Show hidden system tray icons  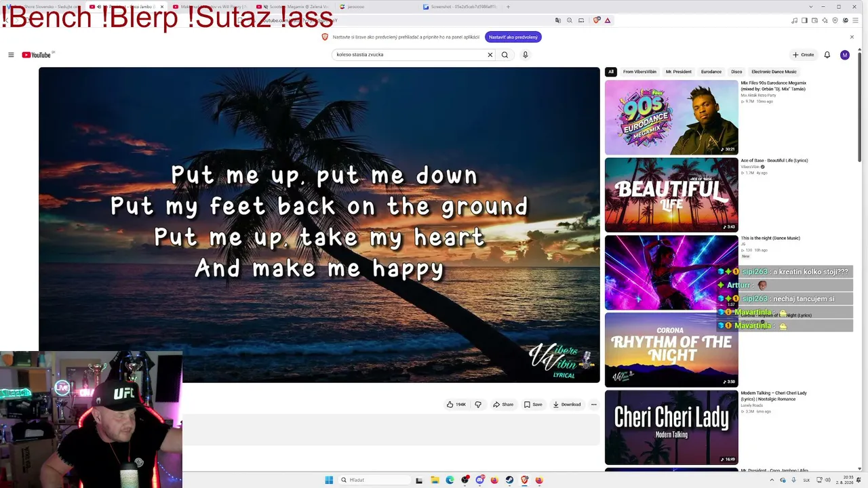[x=772, y=480]
